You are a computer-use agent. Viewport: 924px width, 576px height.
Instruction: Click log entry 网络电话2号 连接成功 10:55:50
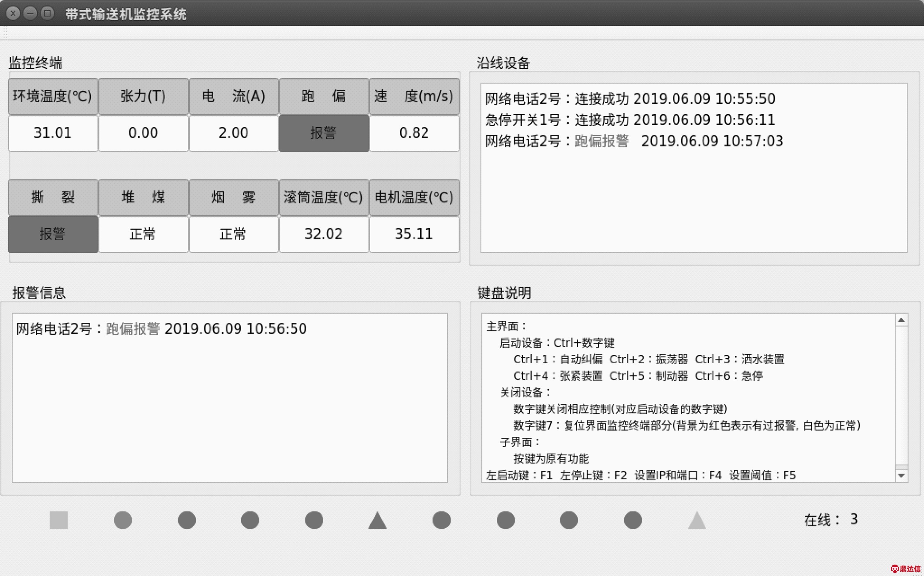pos(630,99)
